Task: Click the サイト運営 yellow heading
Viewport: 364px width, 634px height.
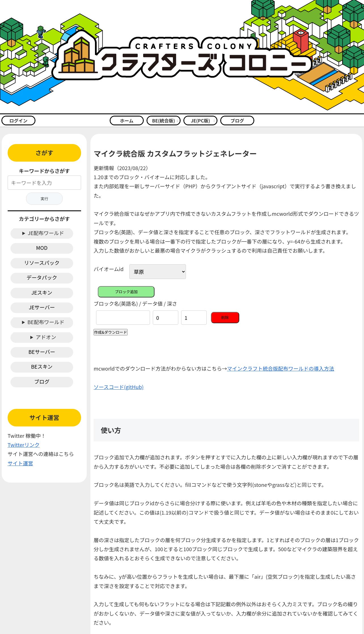Action: pyautogui.click(x=44, y=418)
